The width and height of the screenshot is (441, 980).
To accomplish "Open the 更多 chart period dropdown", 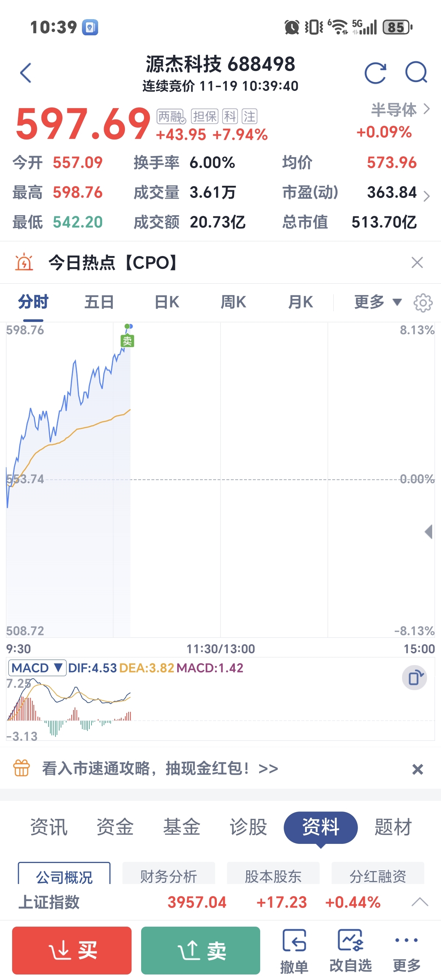I will pos(377,302).
